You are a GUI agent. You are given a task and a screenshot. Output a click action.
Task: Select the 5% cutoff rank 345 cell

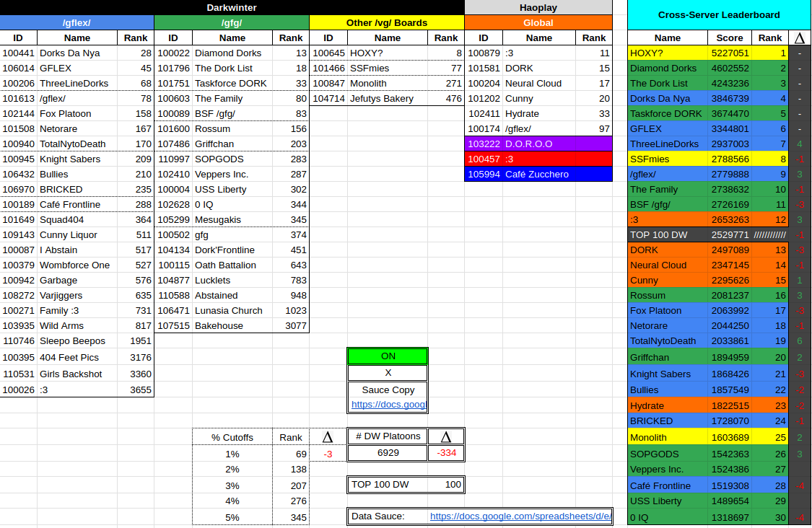point(291,517)
